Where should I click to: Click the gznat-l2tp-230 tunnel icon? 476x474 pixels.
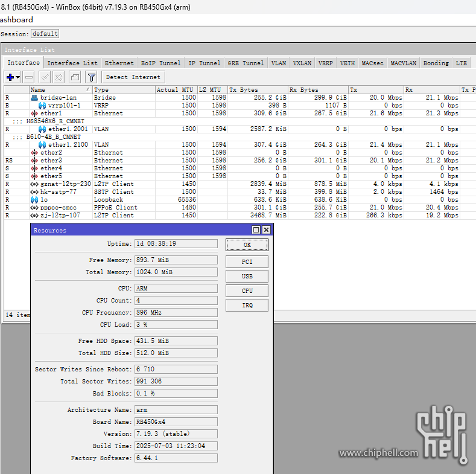(34, 184)
